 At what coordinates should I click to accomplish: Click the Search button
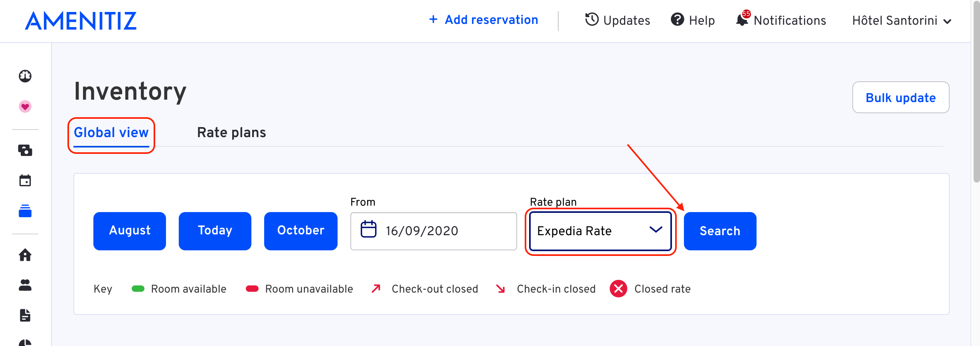coord(720,231)
